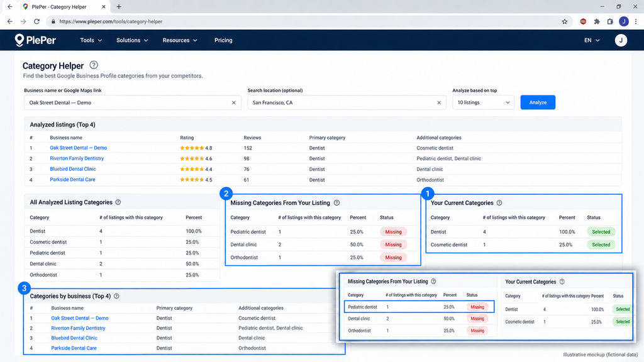Focus the Search location field
This screenshot has width=644, height=362.
pyautogui.click(x=347, y=102)
